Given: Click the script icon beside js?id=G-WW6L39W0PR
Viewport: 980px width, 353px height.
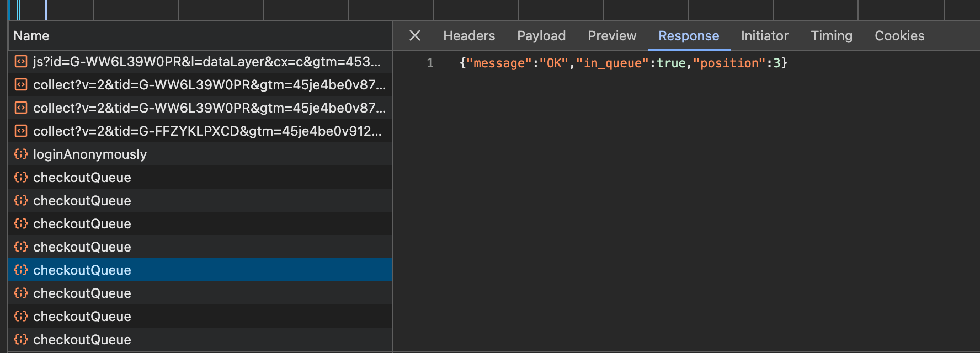Looking at the screenshot, I should click(x=21, y=61).
